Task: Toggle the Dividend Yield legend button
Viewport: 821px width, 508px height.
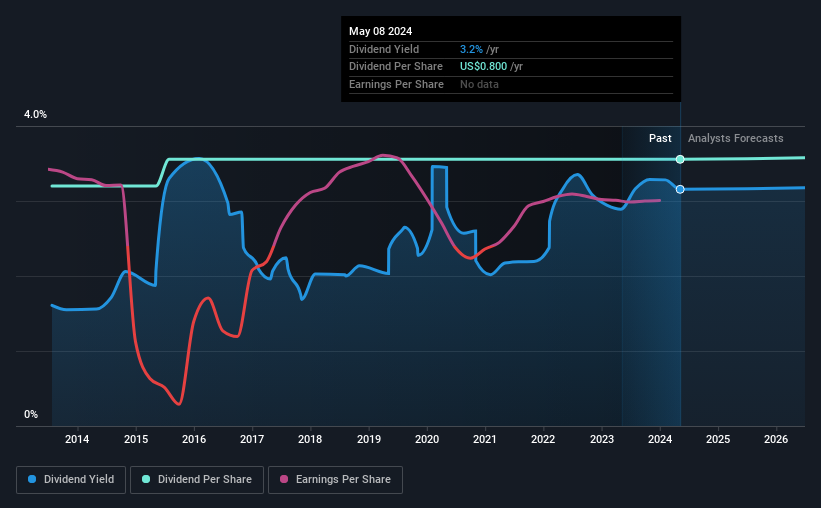Action: click(x=71, y=480)
